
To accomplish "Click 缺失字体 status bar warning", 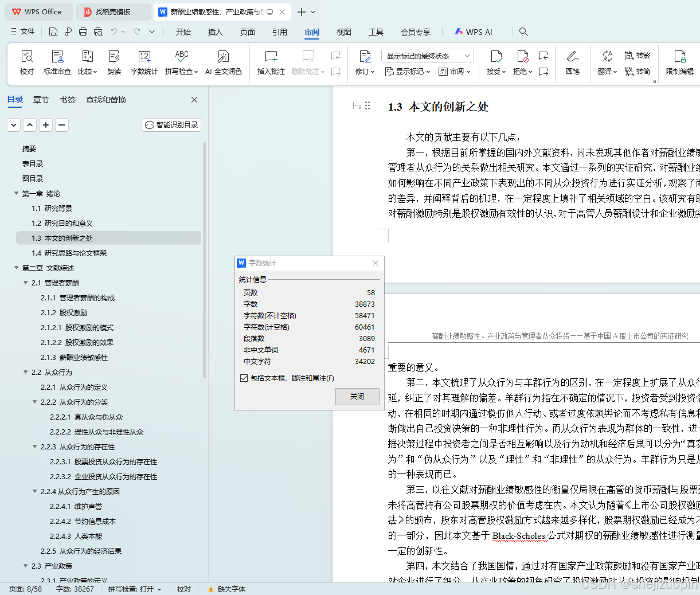I will pyautogui.click(x=226, y=589).
